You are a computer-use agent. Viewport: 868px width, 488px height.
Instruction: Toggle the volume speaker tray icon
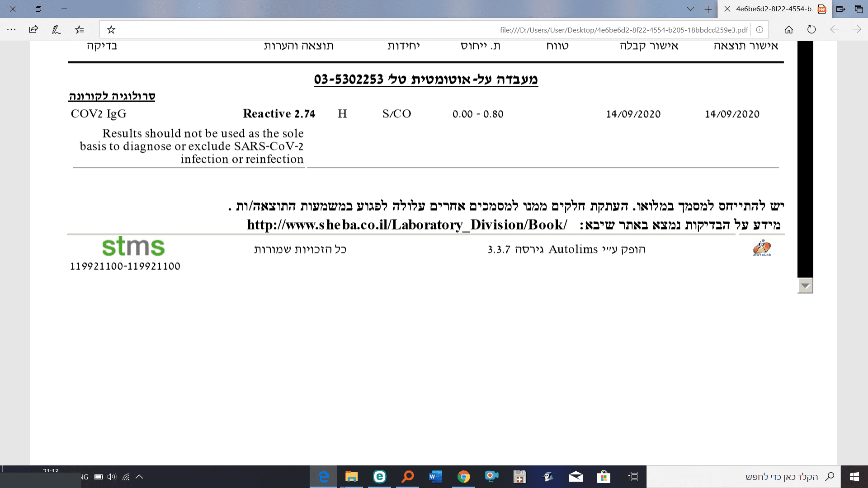point(112,477)
